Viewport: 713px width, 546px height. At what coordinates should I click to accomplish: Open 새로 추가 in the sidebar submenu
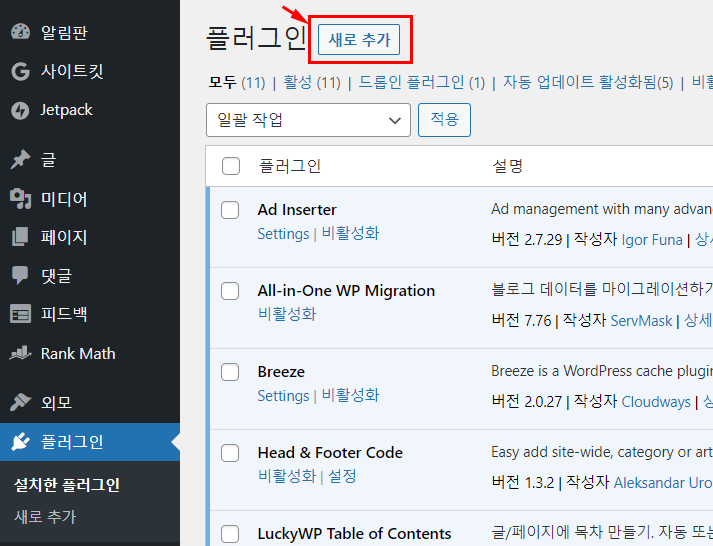coord(45,516)
